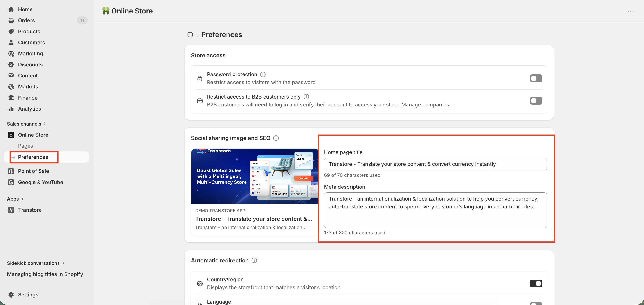Image resolution: width=644 pixels, height=305 pixels.
Task: Select Preferences under Online Store
Action: click(33, 157)
